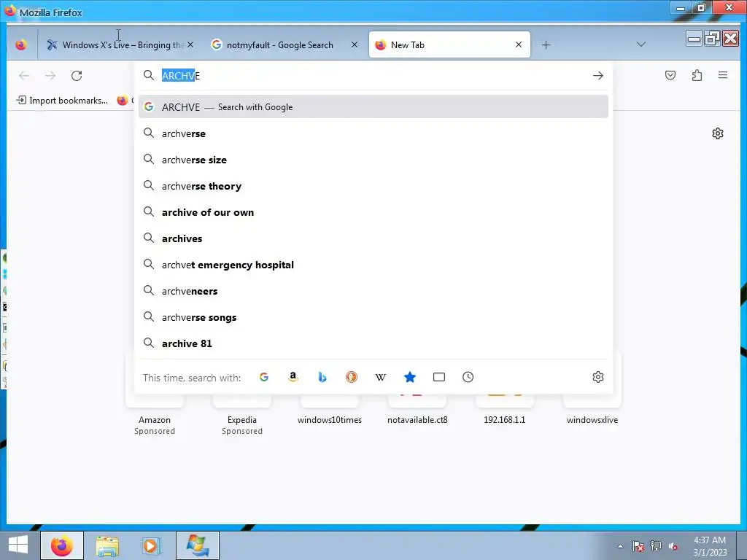Open File Explorer from the taskbar
The height and width of the screenshot is (560, 747).
click(107, 545)
